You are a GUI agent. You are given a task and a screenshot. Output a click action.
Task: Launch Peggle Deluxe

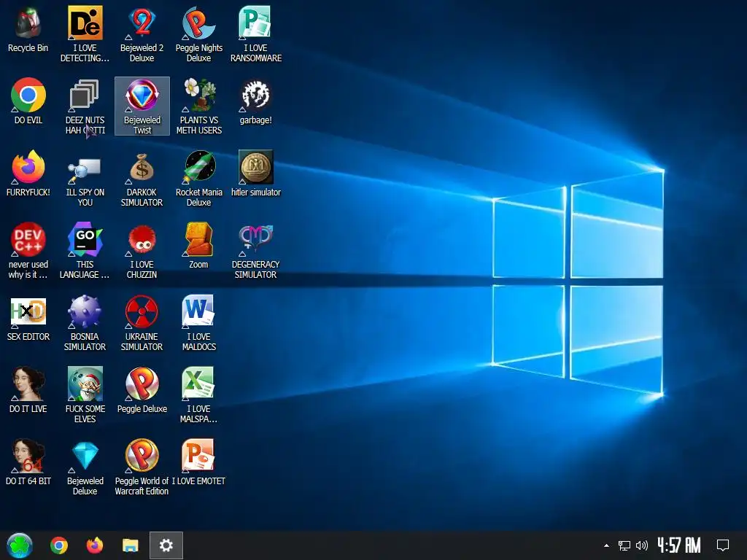[142, 390]
